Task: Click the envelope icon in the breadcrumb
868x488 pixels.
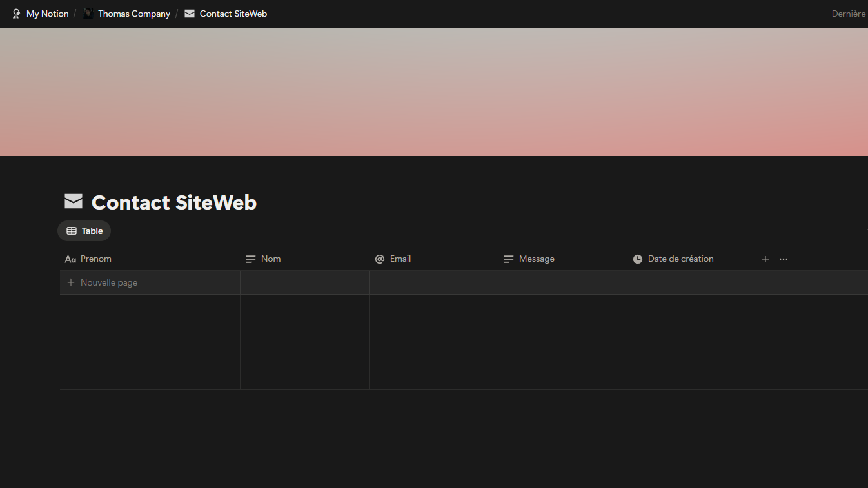Action: click(x=189, y=13)
